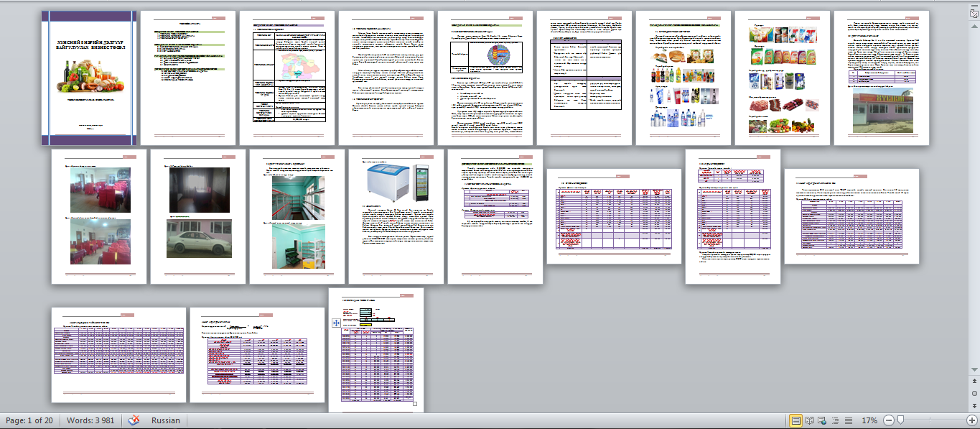Screen dimensions: 980x429
Task: Switch to Print Layout view
Action: (x=795, y=420)
